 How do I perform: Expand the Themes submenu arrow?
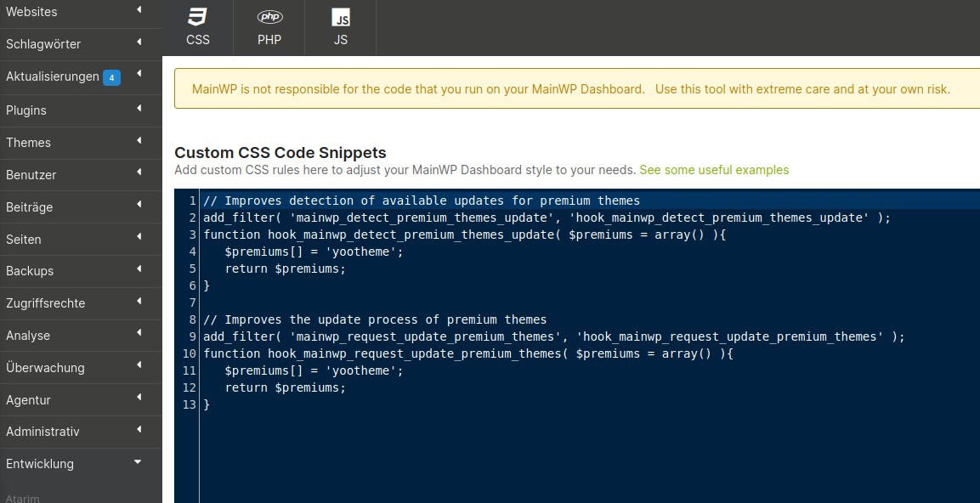click(x=139, y=140)
